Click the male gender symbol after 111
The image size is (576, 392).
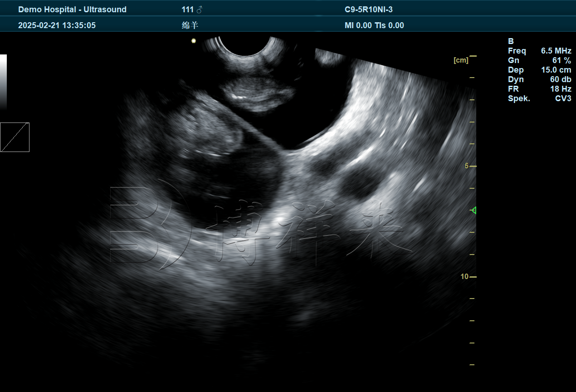[x=200, y=10]
